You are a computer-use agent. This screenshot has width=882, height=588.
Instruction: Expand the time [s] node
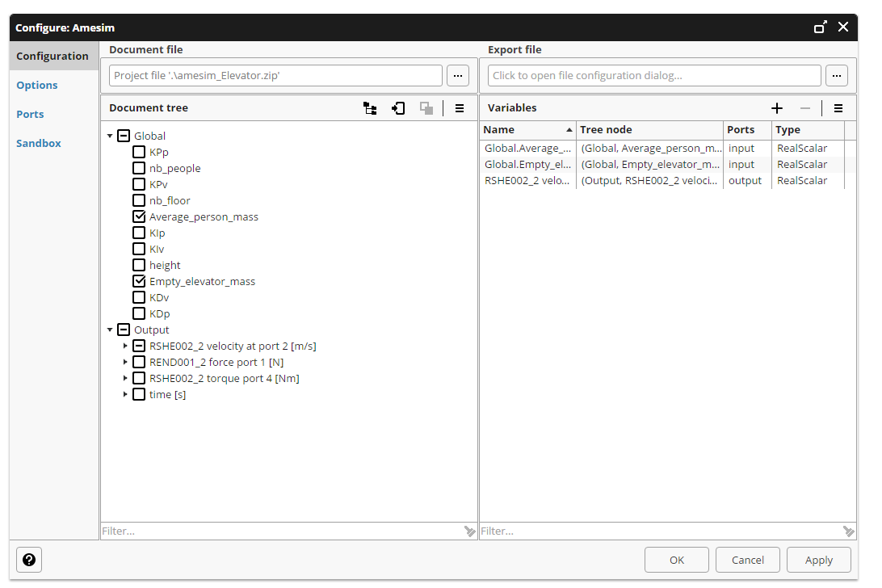(125, 394)
